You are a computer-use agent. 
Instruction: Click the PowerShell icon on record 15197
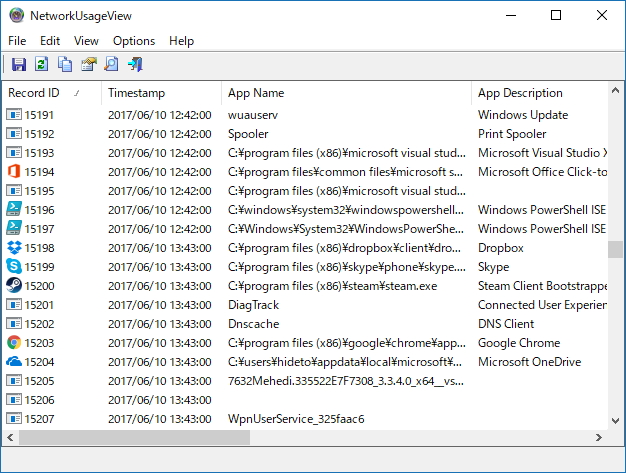click(x=14, y=229)
